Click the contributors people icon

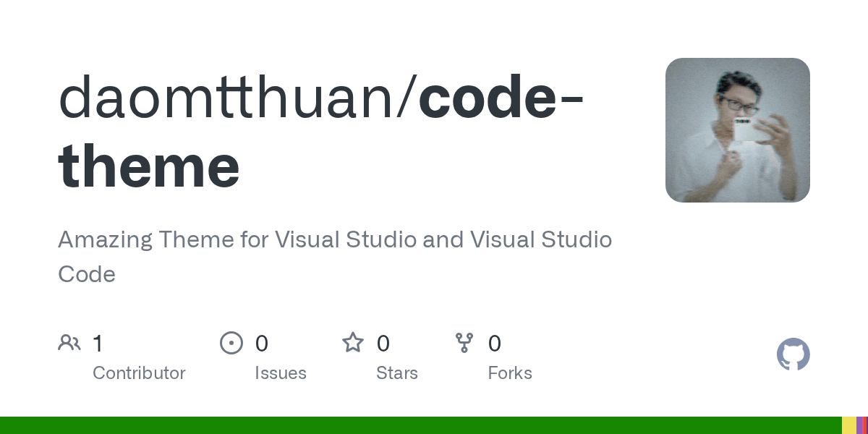(x=69, y=342)
